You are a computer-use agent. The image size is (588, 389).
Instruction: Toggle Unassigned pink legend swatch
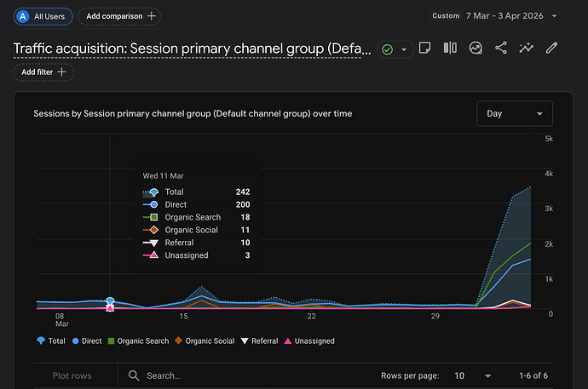288,341
